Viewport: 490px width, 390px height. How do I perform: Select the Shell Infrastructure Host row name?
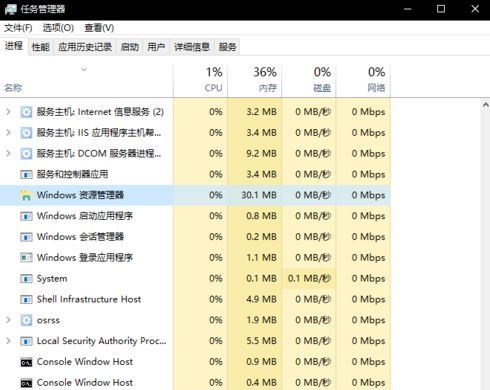pyautogui.click(x=89, y=299)
